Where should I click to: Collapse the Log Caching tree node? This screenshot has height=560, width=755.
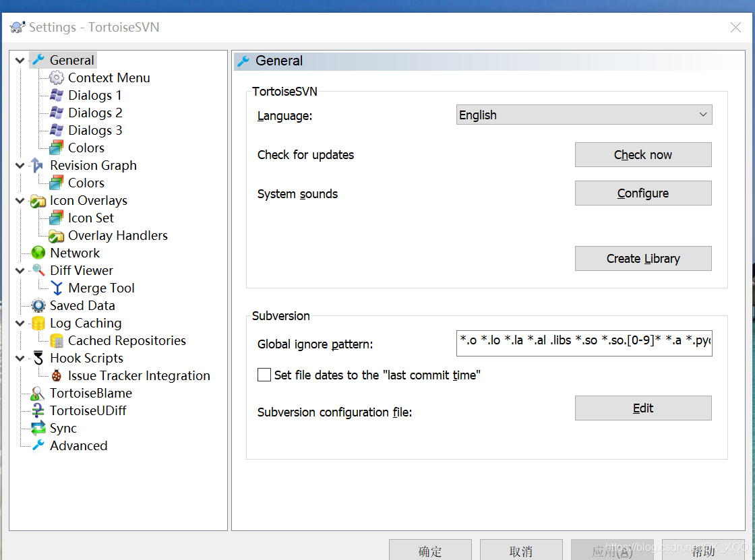click(x=20, y=323)
